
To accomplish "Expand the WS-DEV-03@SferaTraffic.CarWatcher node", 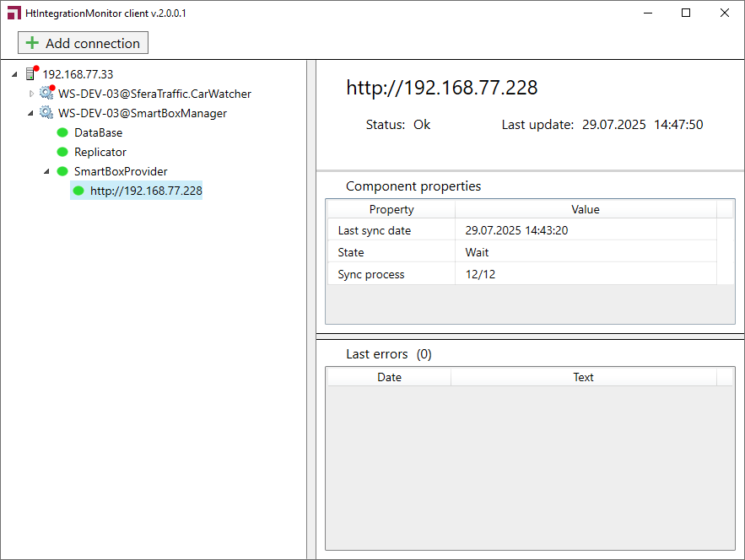I will pos(32,94).
